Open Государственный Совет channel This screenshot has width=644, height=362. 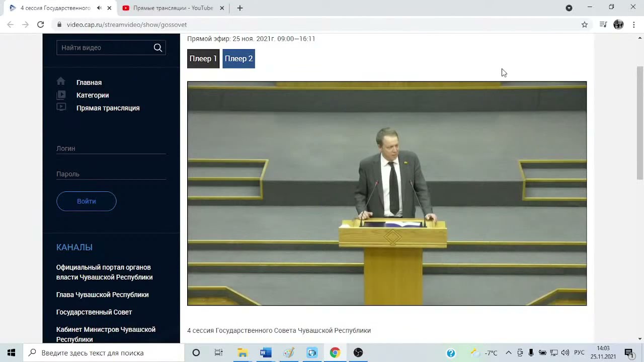pos(94,312)
